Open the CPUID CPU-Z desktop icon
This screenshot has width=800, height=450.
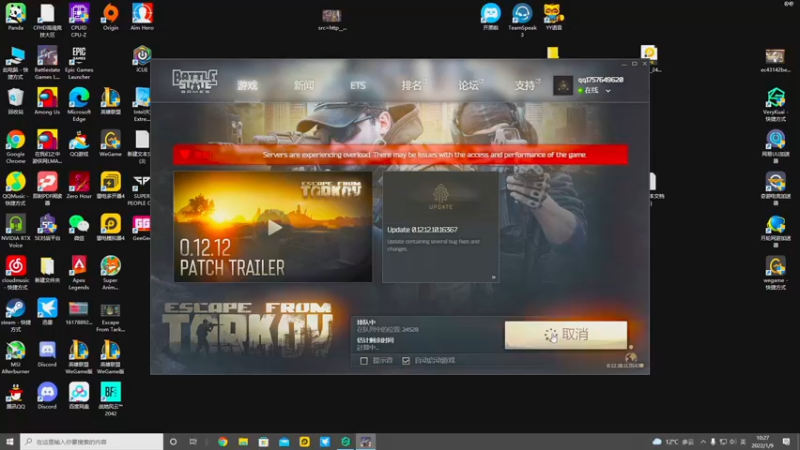[x=79, y=20]
